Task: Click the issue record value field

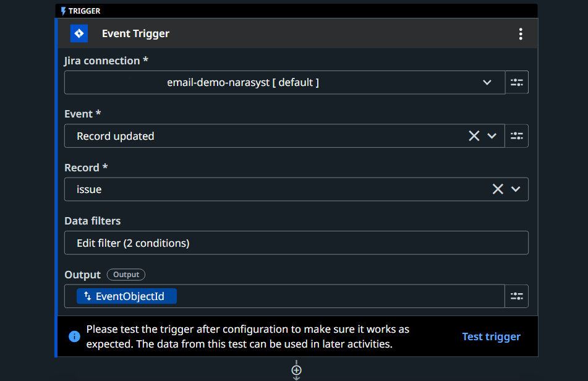Action: pos(89,189)
